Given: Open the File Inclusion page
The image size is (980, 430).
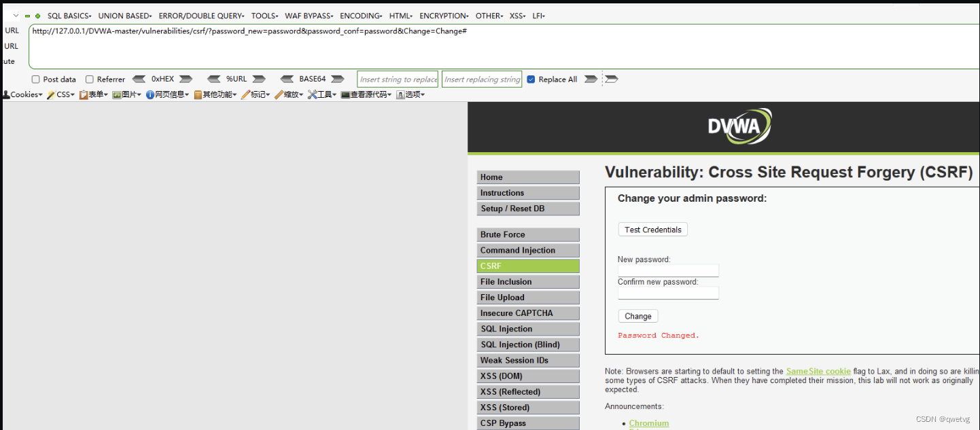Looking at the screenshot, I should (528, 282).
